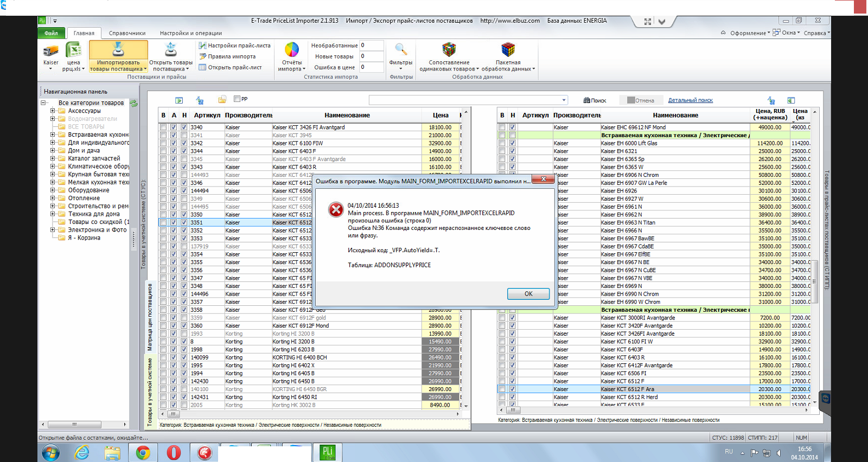Image resolution: width=868 pixels, height=462 pixels.
Task: Switch to 'Матрица цен поставщиков' vertical tab
Action: tap(150, 317)
